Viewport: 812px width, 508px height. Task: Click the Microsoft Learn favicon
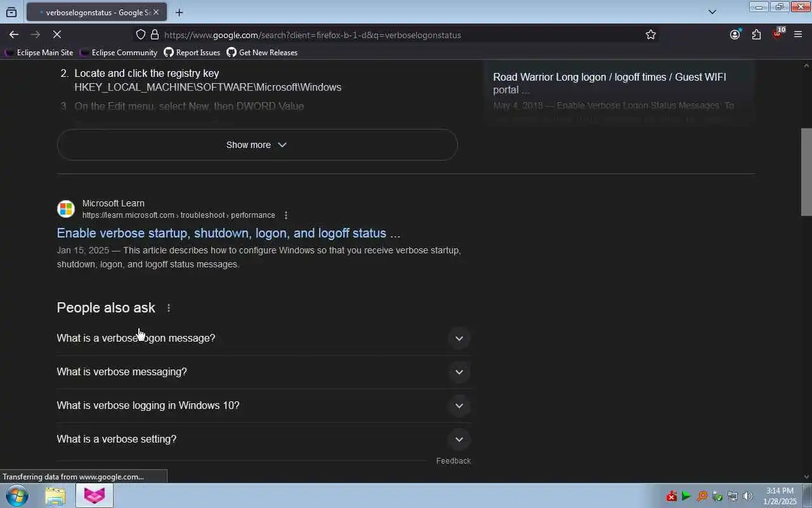(x=66, y=209)
